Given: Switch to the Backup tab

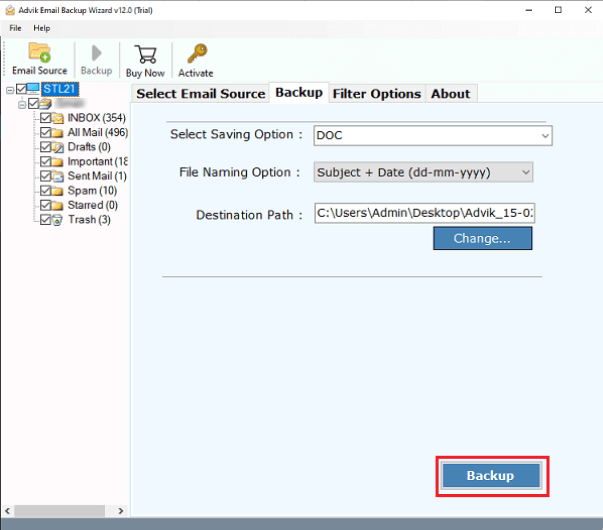Looking at the screenshot, I should click(299, 93).
